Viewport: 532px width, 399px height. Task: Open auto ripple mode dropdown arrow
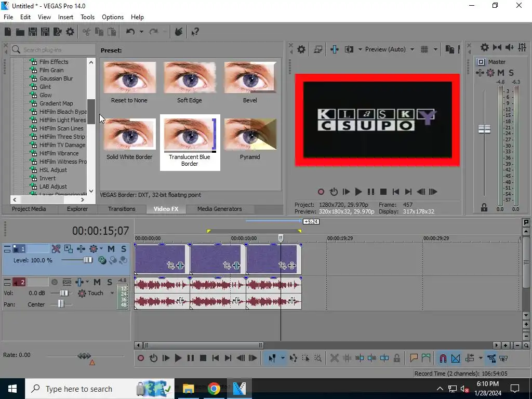click(481, 358)
